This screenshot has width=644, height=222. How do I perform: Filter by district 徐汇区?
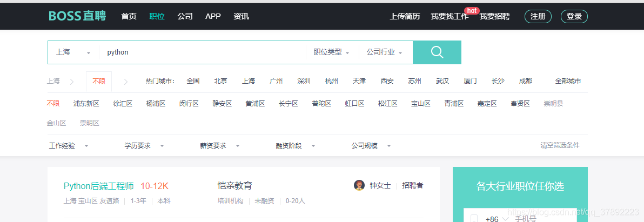point(123,103)
